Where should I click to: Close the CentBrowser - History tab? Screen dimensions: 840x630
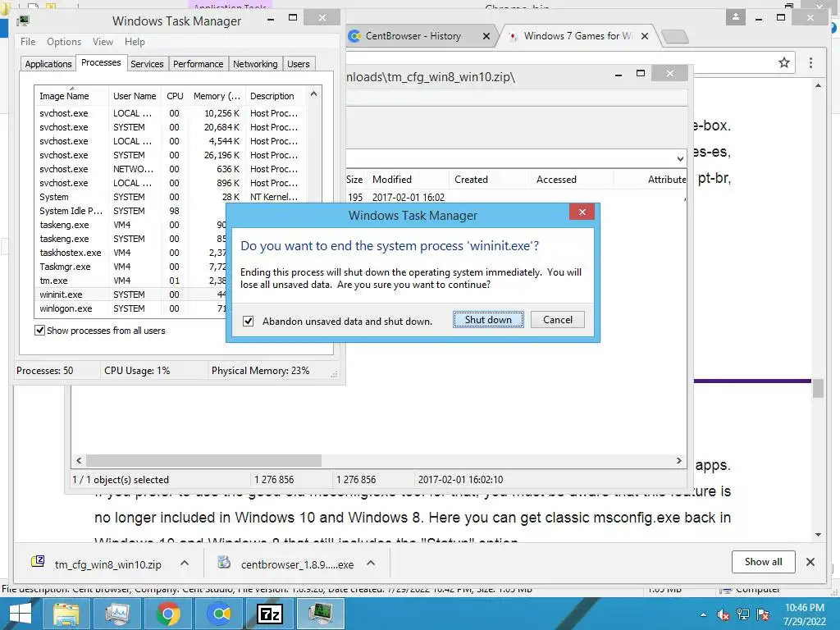click(486, 36)
